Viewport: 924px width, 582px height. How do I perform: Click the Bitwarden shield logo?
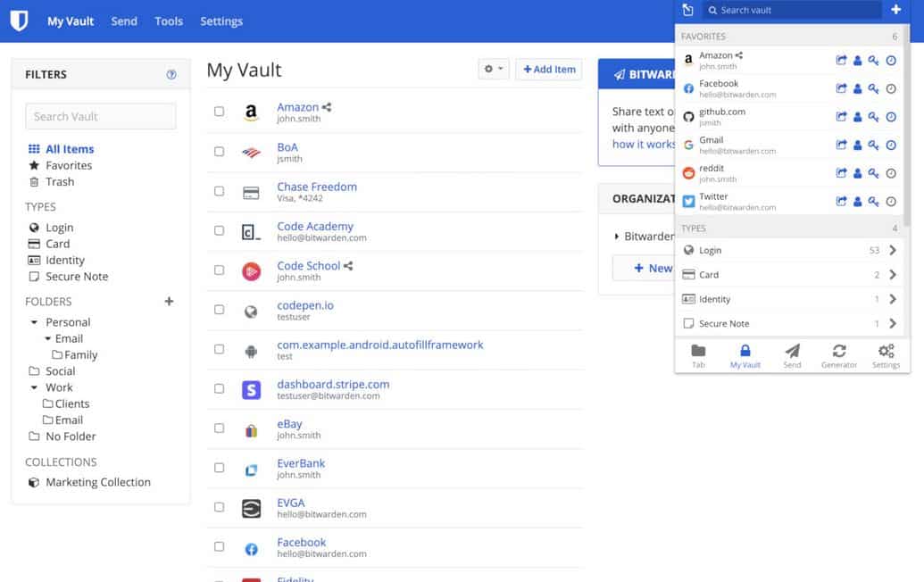coord(19,21)
